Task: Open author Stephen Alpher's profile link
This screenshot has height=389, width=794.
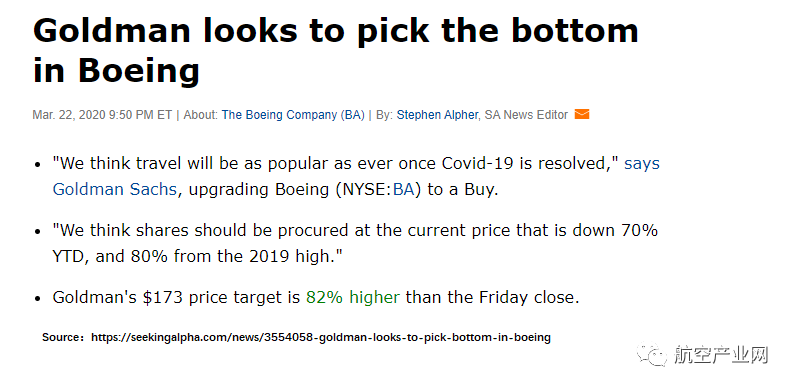Action: coord(437,115)
